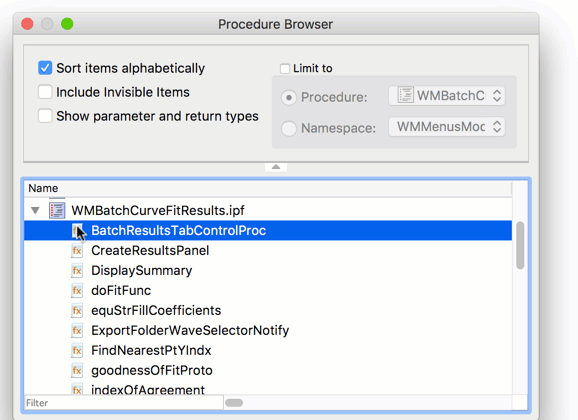This screenshot has height=420, width=578.
Task: Uncheck Sort items alphatetically checkbox
Action: [45, 68]
